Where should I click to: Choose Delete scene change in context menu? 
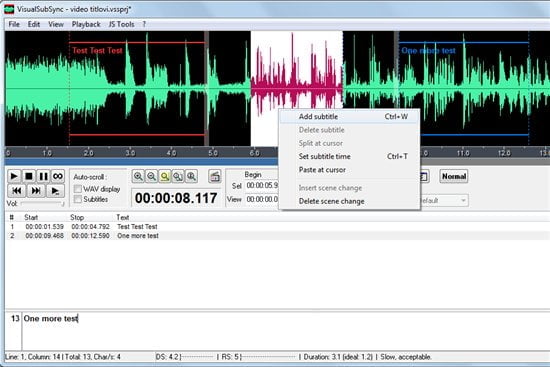(349, 201)
